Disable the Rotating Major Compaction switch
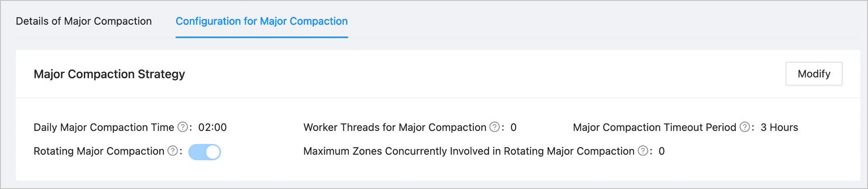The height and width of the screenshot is (189, 868). [204, 152]
